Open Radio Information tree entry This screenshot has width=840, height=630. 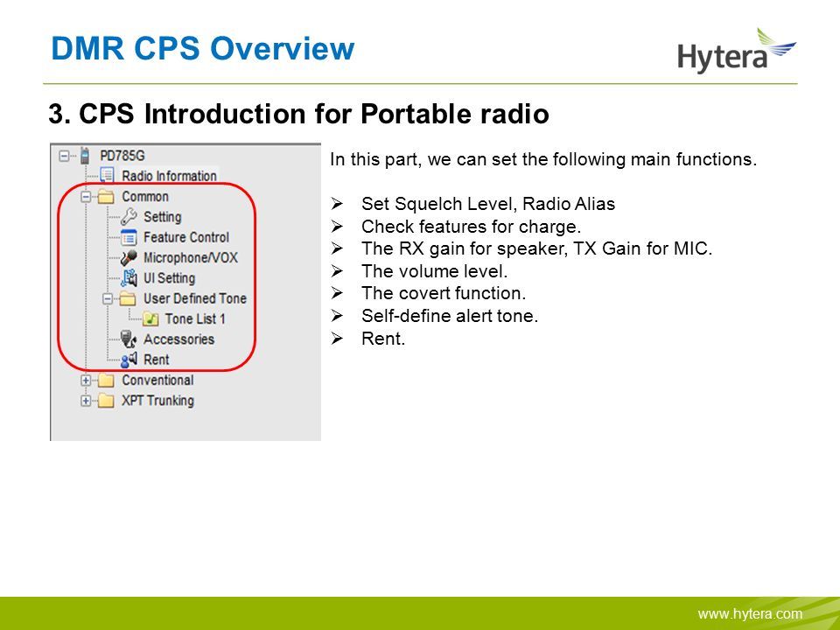(169, 176)
